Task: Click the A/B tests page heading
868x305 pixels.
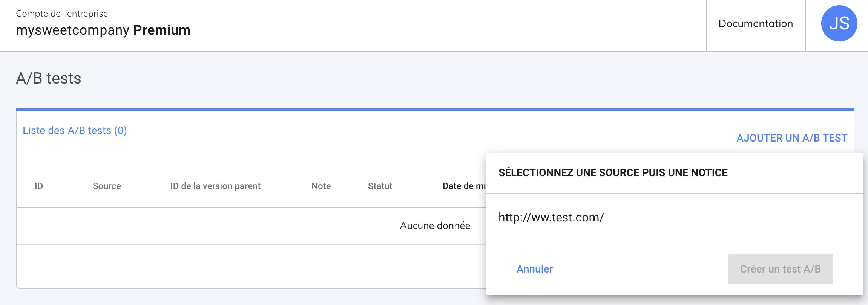Action: coord(49,78)
